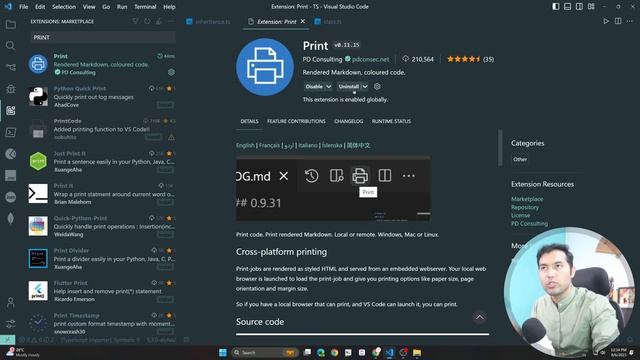Open the Extensions panel more actions menu
Viewport: 640px width, 360px height.
[171, 21]
